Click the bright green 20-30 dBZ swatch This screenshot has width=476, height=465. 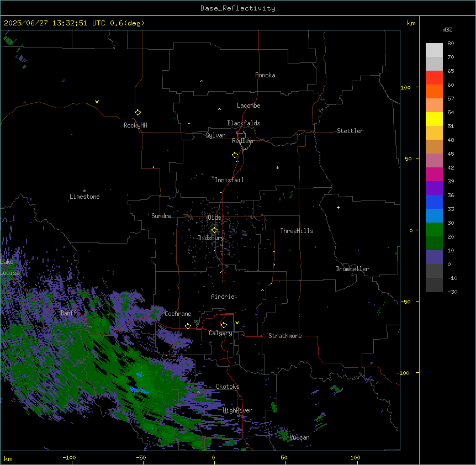coord(434,230)
